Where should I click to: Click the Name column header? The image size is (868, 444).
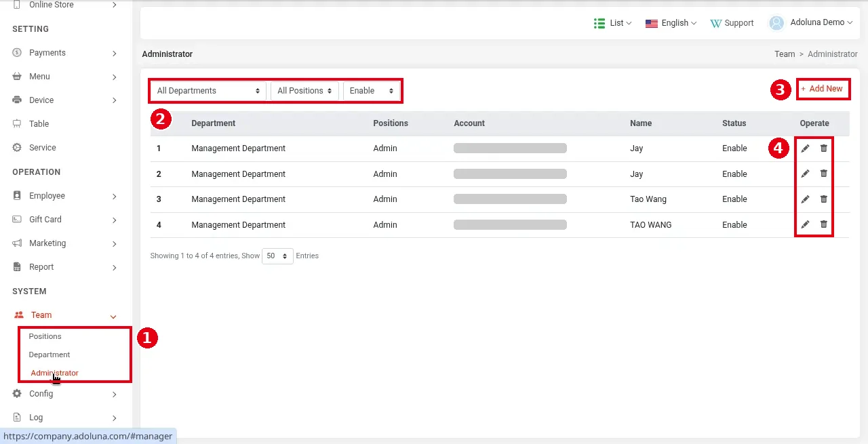point(641,123)
